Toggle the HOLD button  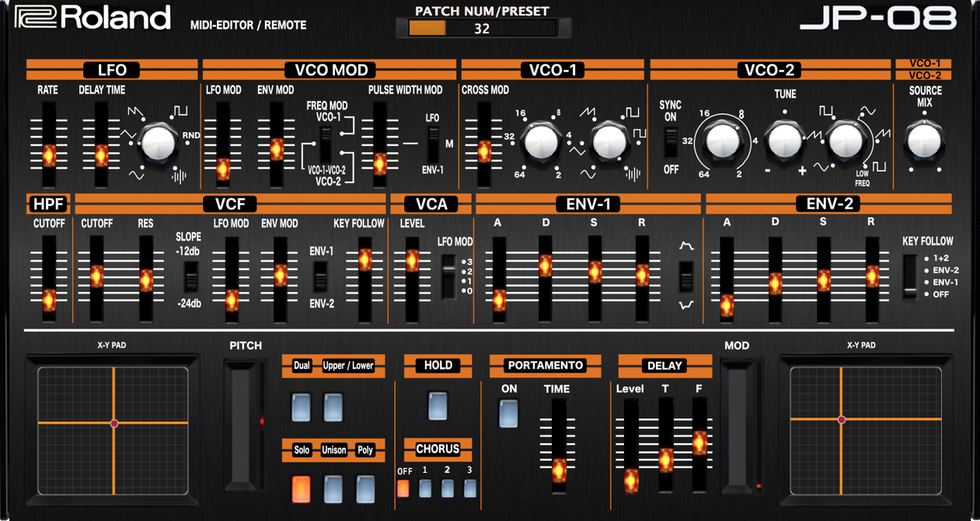438,406
